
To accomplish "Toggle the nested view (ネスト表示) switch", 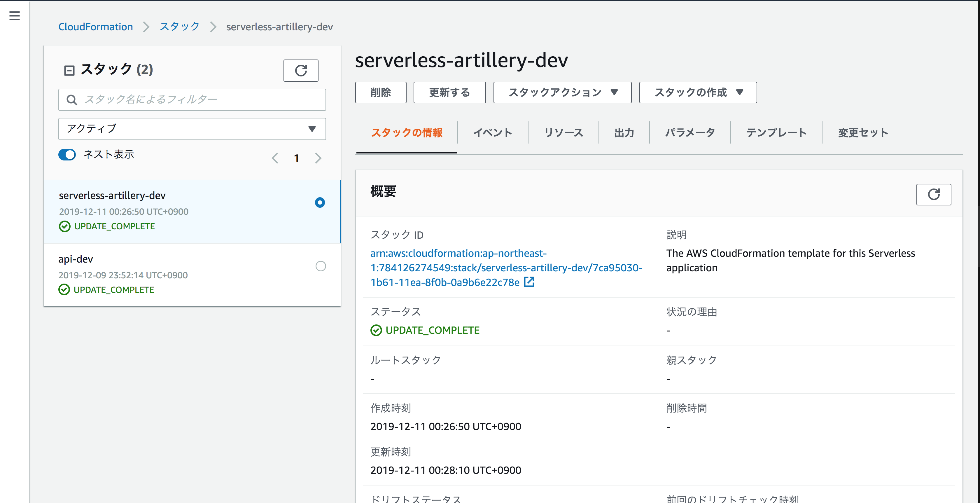I will pos(67,154).
